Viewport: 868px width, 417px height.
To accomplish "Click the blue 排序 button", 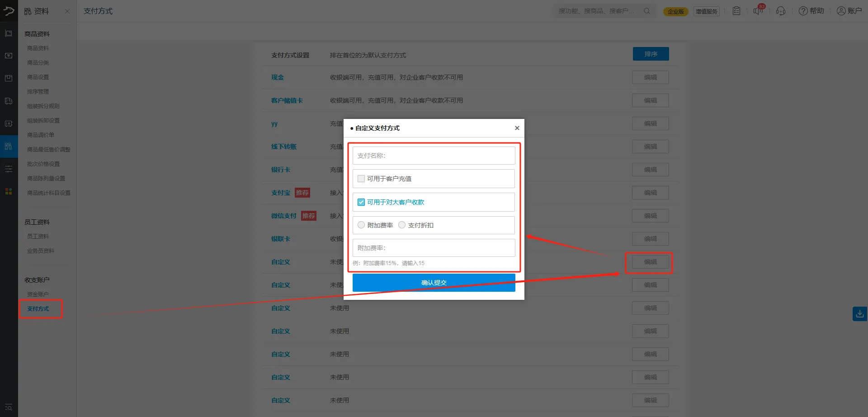I will pyautogui.click(x=651, y=54).
